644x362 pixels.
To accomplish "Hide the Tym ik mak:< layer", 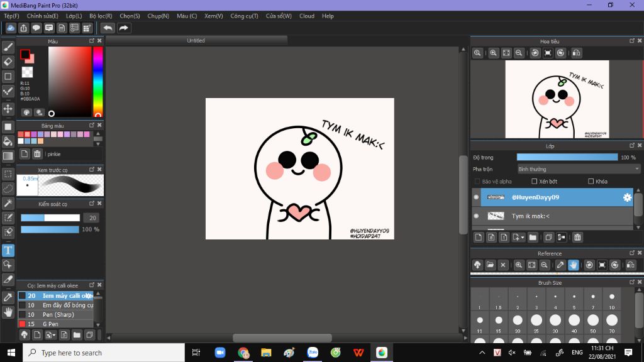I will pos(476,216).
